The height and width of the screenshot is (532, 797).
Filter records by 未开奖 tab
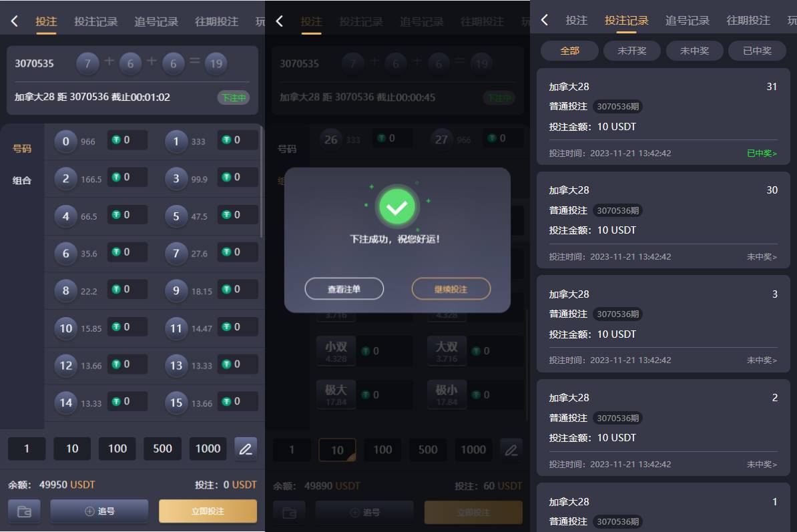(x=632, y=51)
